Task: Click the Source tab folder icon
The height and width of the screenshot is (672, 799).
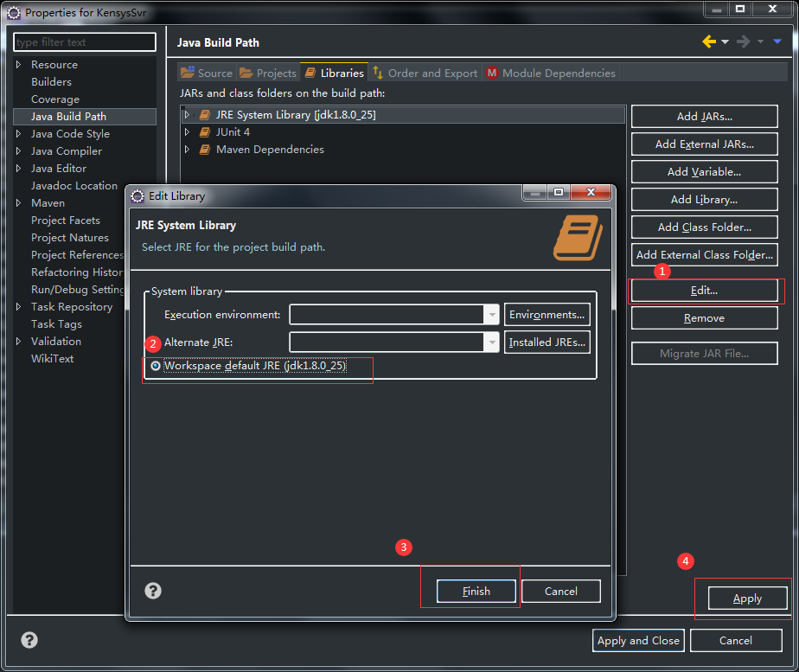Action: [x=185, y=73]
